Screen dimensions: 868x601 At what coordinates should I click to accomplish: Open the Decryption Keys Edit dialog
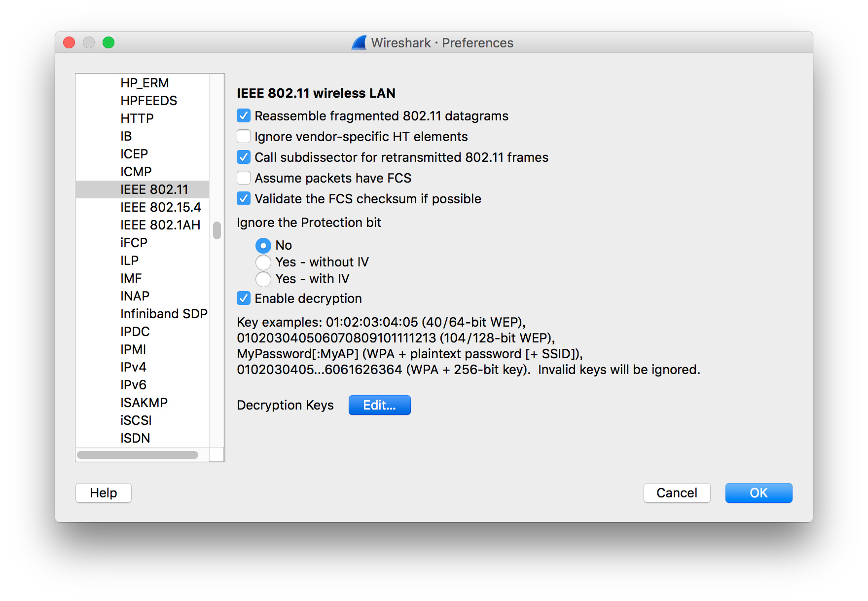[379, 405]
